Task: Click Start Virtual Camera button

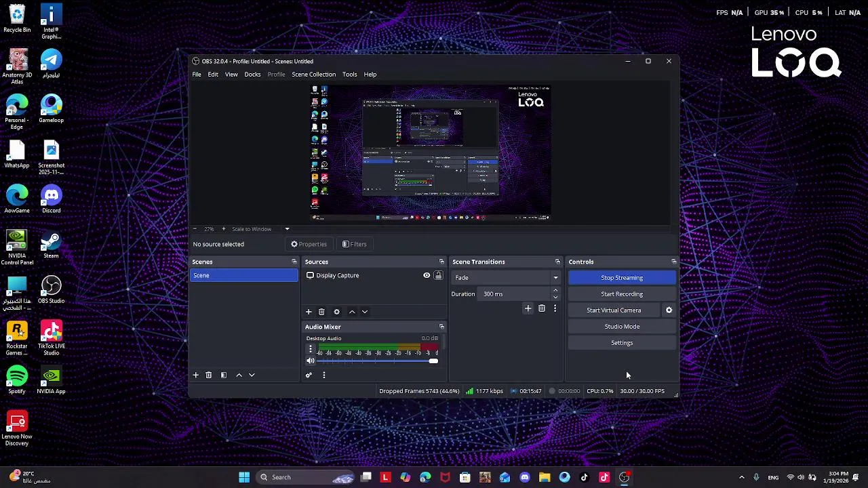Action: click(x=614, y=310)
